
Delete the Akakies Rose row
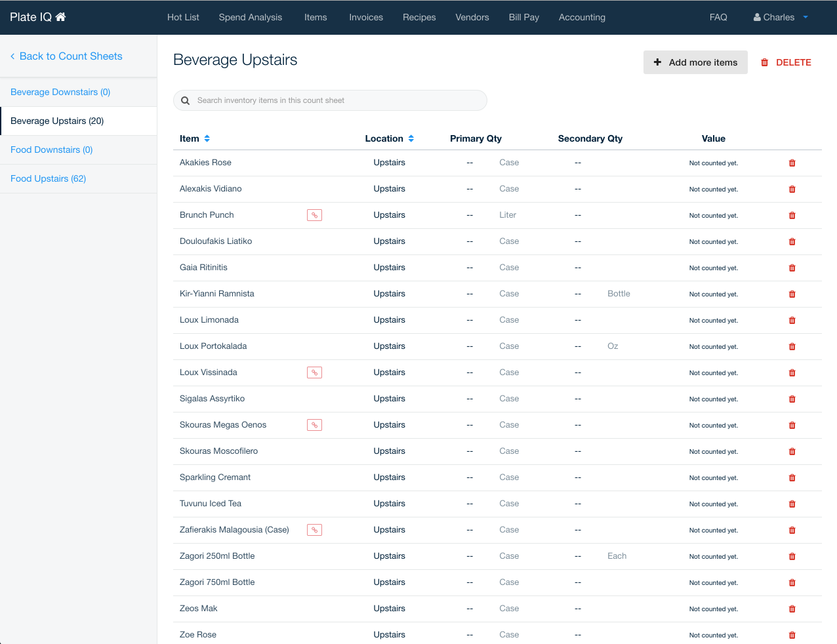pos(792,163)
